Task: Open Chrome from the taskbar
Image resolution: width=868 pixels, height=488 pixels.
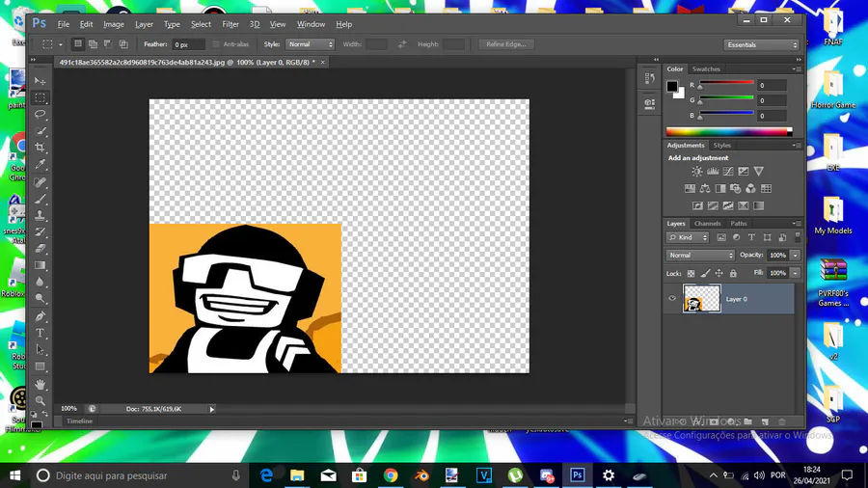Action: pyautogui.click(x=391, y=475)
